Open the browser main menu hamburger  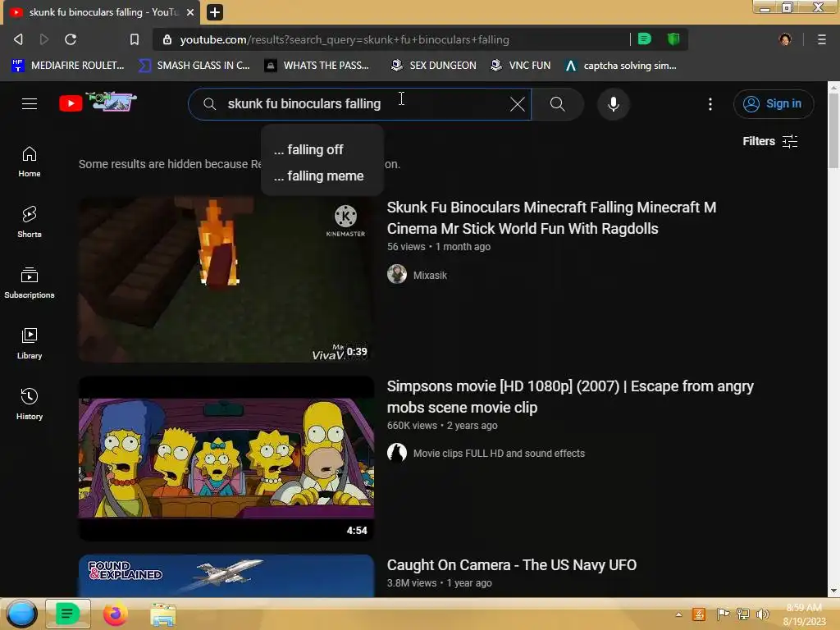tap(821, 39)
